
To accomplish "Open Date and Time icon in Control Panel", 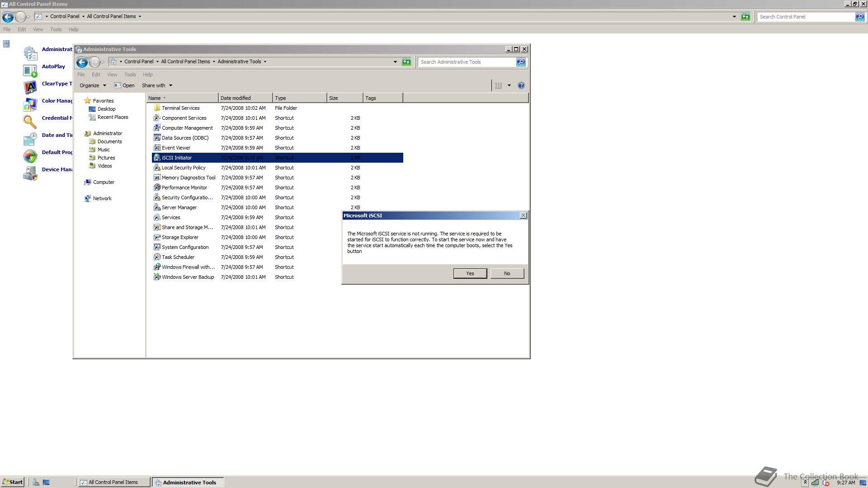I will [30, 139].
